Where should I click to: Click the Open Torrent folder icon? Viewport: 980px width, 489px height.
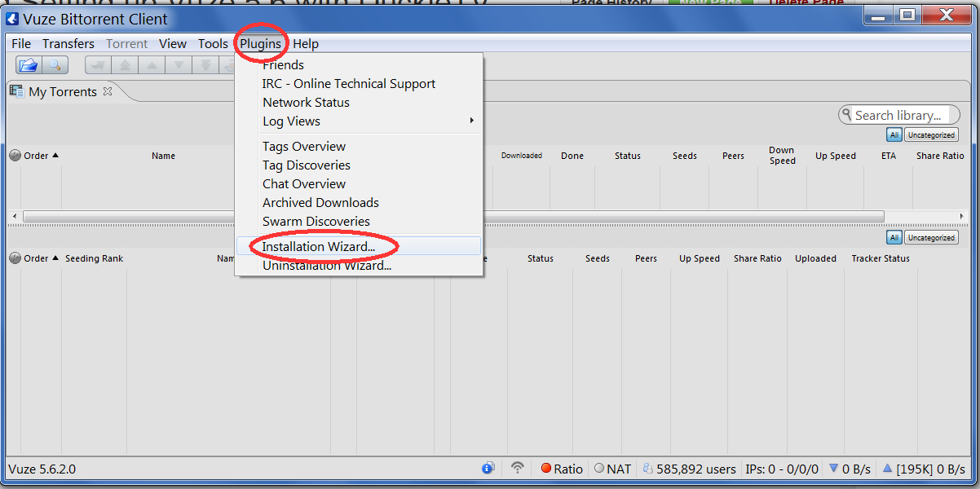point(29,65)
